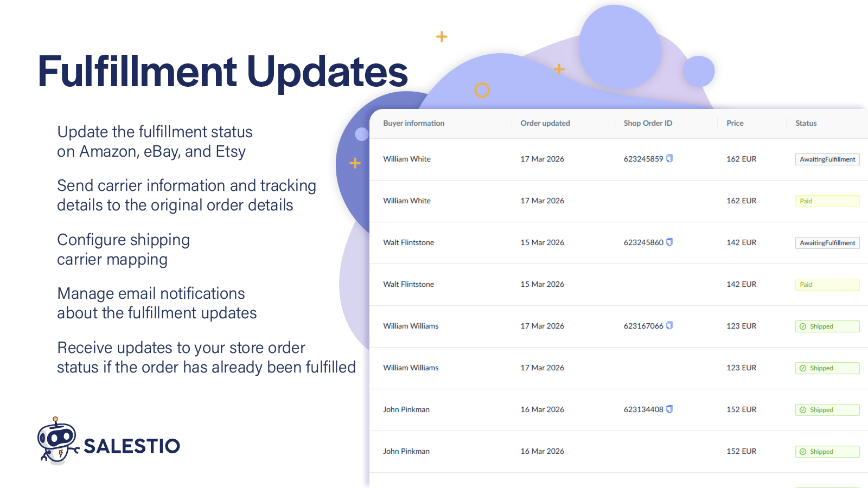Screen dimensions: 868x488
Task: Open the first William Williams buyer row
Action: [x=411, y=326]
